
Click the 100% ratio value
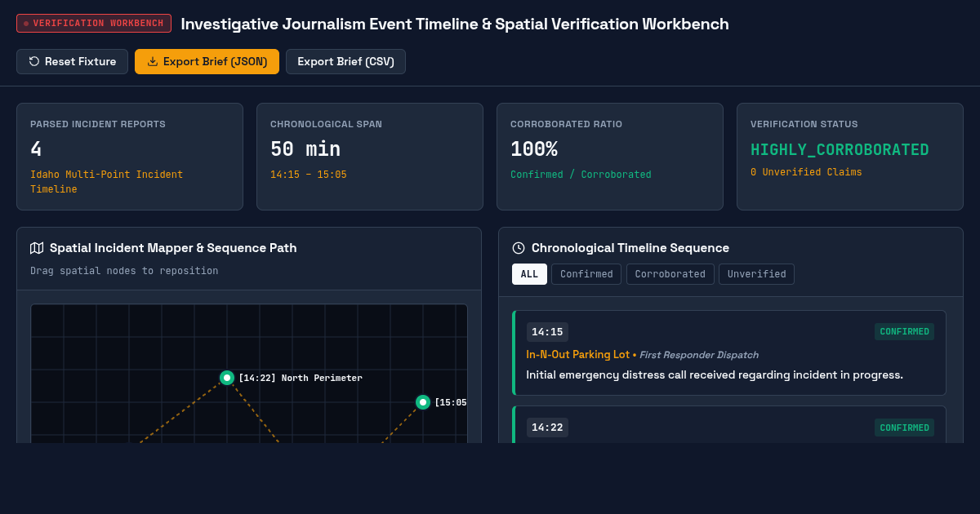click(534, 149)
